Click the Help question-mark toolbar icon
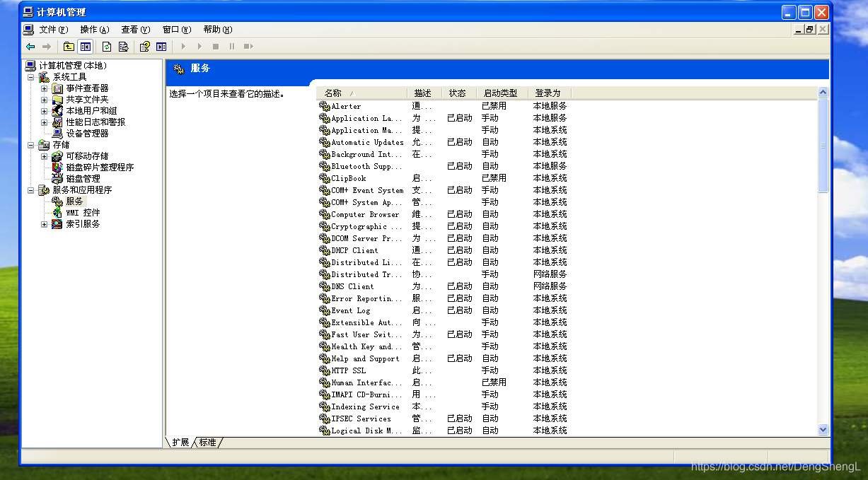Screen dimensions: 868x480 [145, 47]
